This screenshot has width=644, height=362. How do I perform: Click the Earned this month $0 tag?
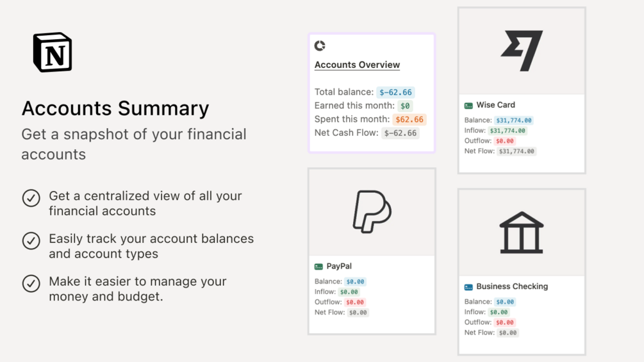tap(405, 106)
